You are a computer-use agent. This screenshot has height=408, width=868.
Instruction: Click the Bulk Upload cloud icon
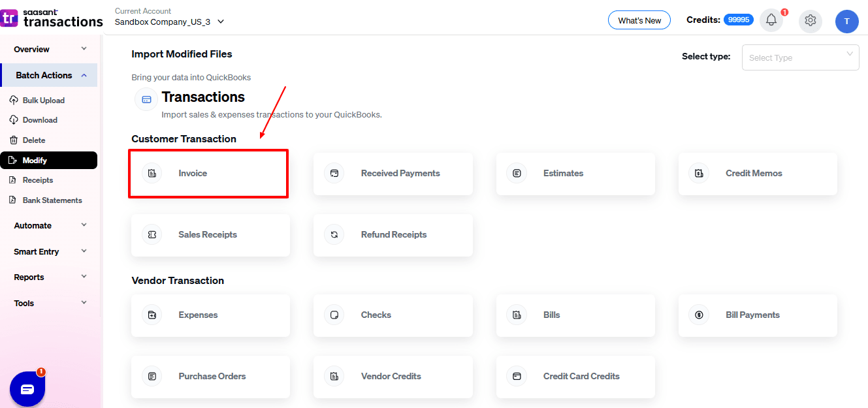point(14,101)
